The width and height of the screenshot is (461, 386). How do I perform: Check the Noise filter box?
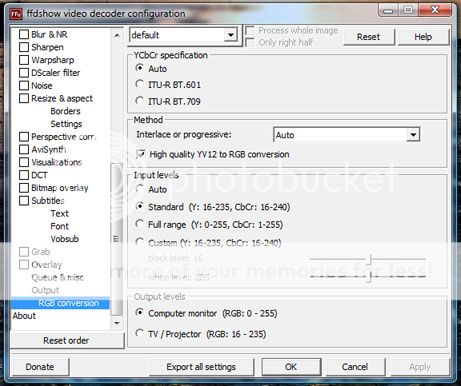point(24,85)
